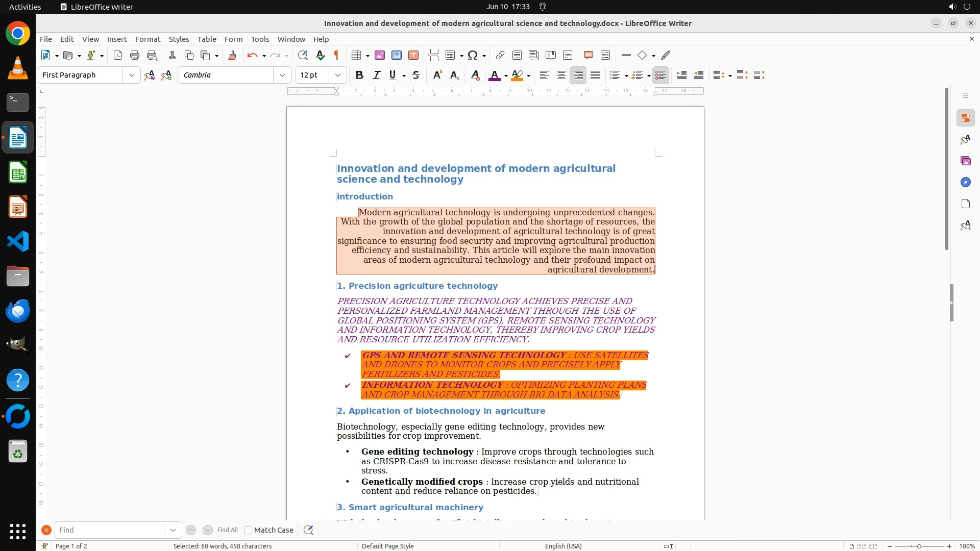Open the font name dropdown list

pyautogui.click(x=282, y=76)
